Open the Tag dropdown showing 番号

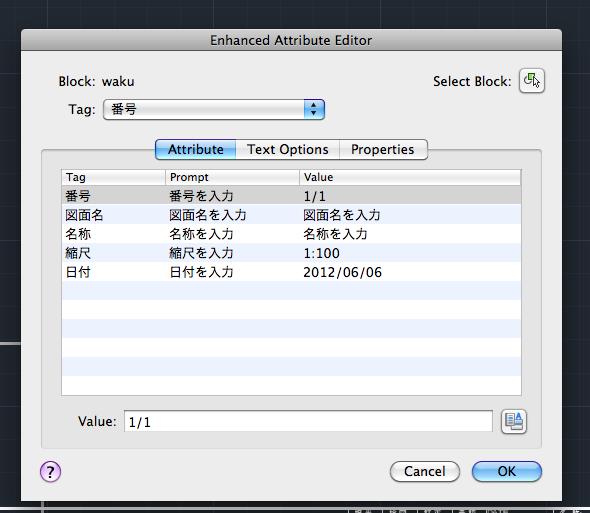click(x=214, y=110)
